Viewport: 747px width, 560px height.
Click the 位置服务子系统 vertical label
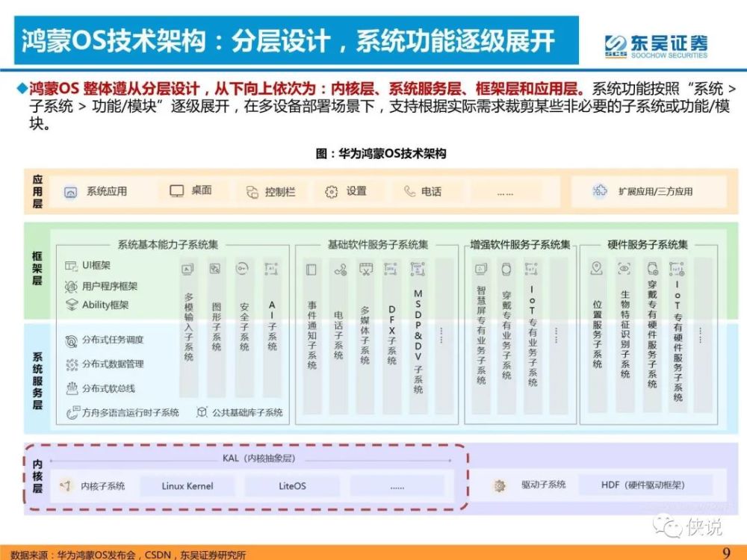597,334
